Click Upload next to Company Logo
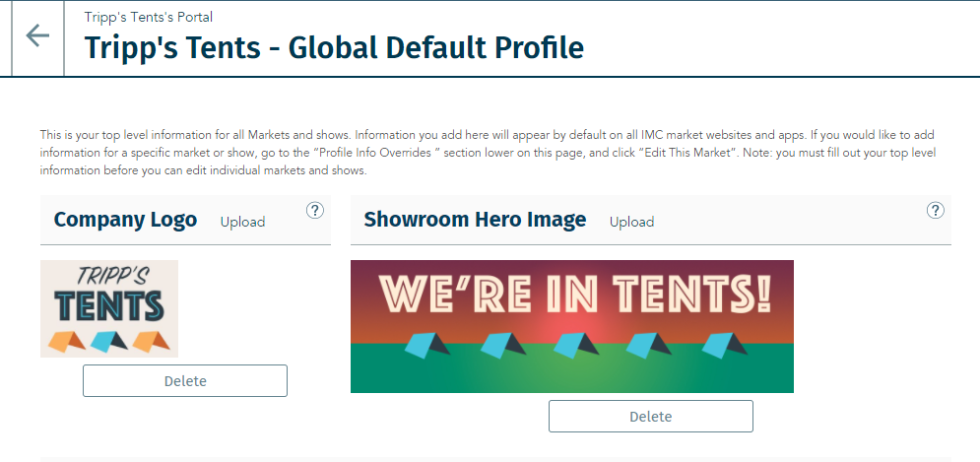Screen dimensions: 980x462 242,222
